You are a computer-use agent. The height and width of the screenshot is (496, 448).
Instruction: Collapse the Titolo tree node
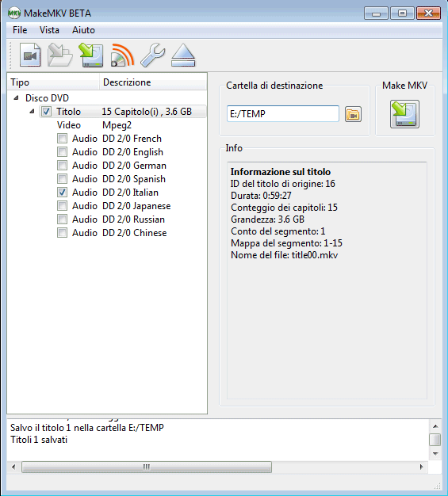pyautogui.click(x=32, y=112)
